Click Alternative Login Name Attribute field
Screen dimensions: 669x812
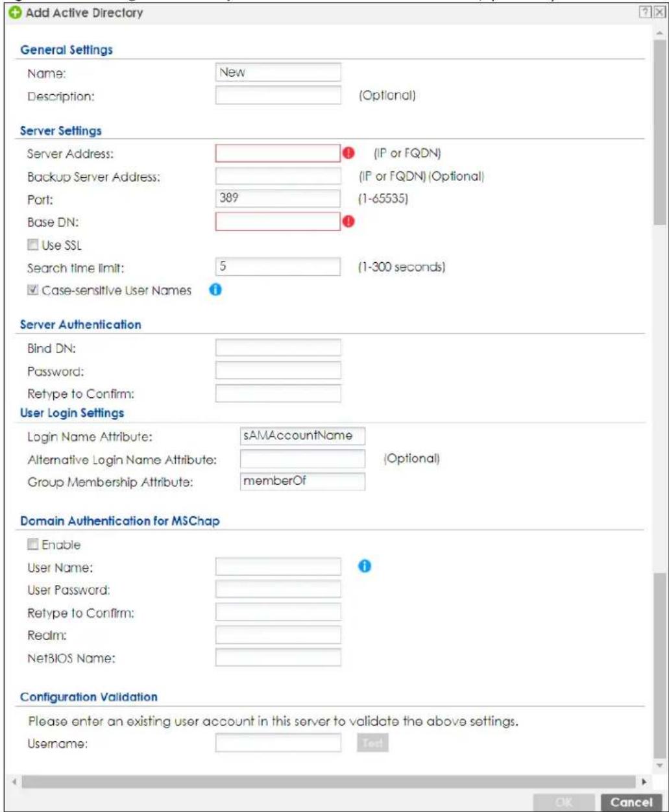click(302, 460)
